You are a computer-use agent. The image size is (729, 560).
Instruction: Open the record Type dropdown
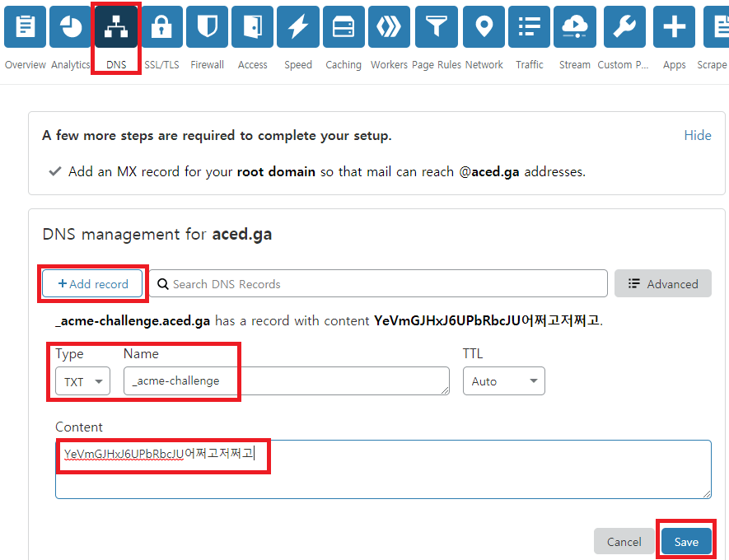82,380
